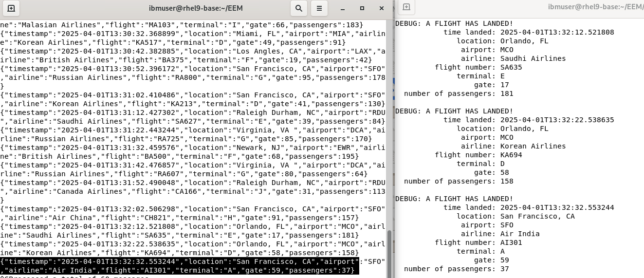Click the Malasian Airlines MA103 JSON line

[x=181, y=25]
